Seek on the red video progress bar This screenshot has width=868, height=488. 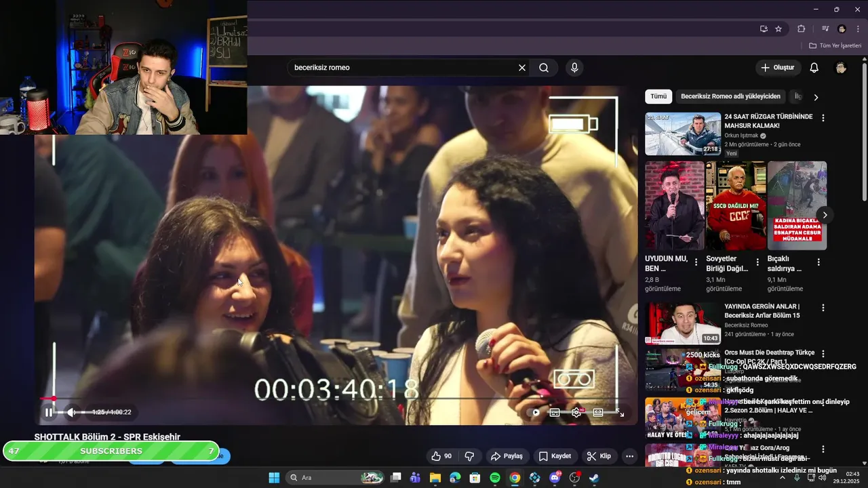point(336,399)
